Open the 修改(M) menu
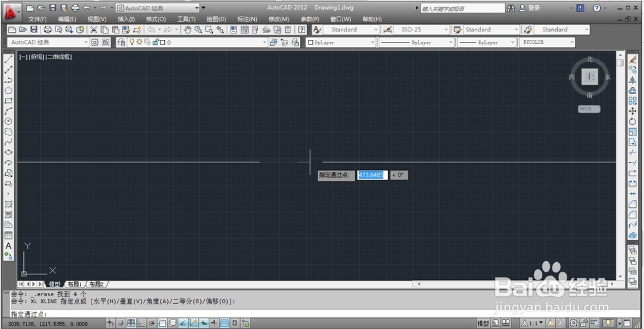The height and width of the screenshot is (329, 644). tap(279, 19)
